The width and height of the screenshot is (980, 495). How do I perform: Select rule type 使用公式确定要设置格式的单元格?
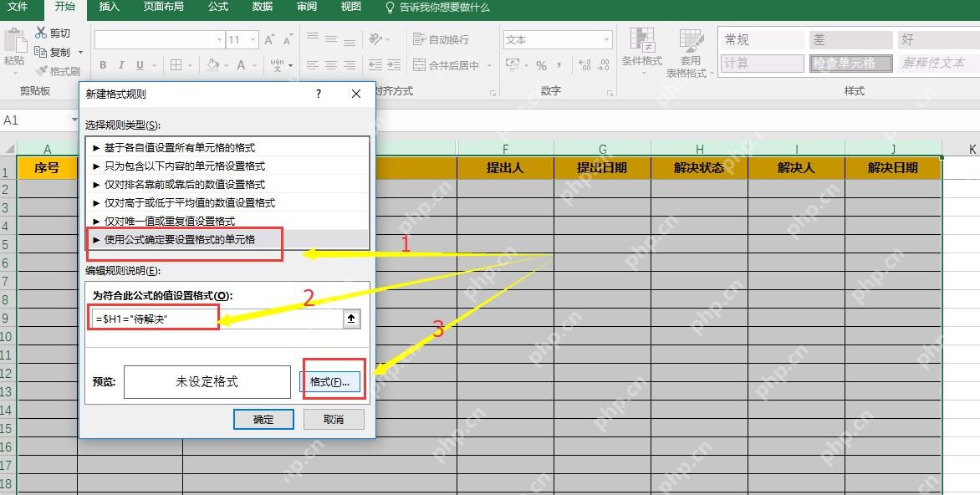tap(227, 239)
